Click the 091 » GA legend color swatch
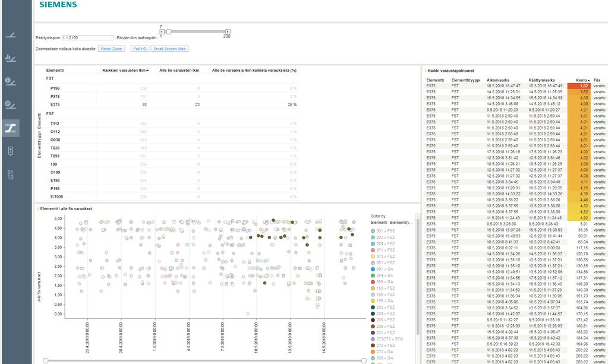The image size is (608, 364). (x=373, y=269)
